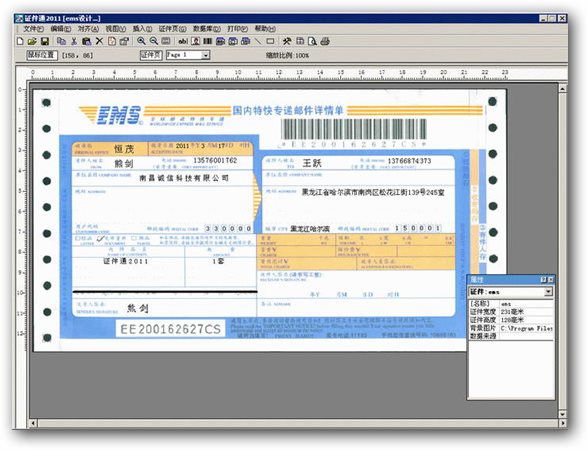
Task: Open the 数据库 menu
Action: pyautogui.click(x=207, y=29)
